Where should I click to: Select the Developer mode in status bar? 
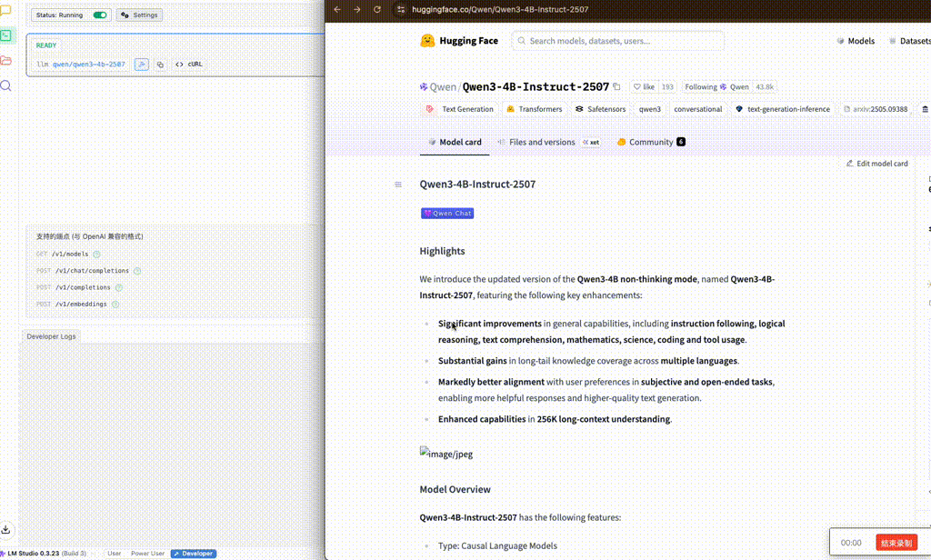tap(194, 554)
